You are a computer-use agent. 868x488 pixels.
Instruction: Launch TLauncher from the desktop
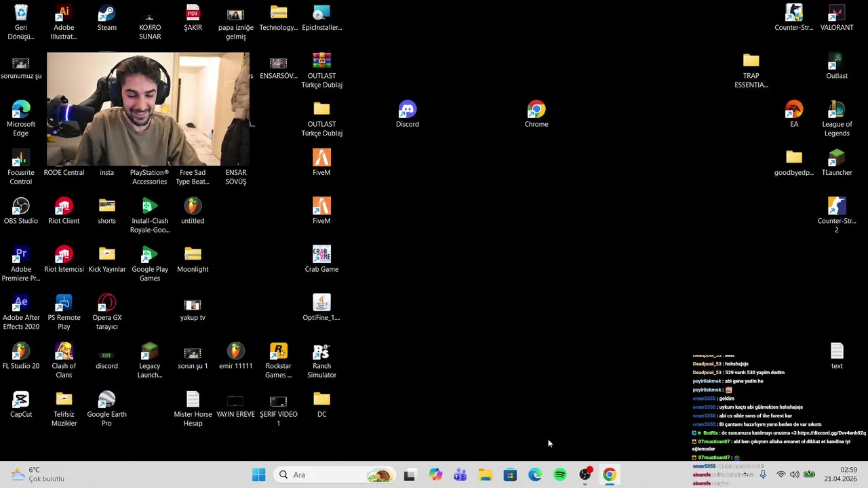click(x=837, y=163)
